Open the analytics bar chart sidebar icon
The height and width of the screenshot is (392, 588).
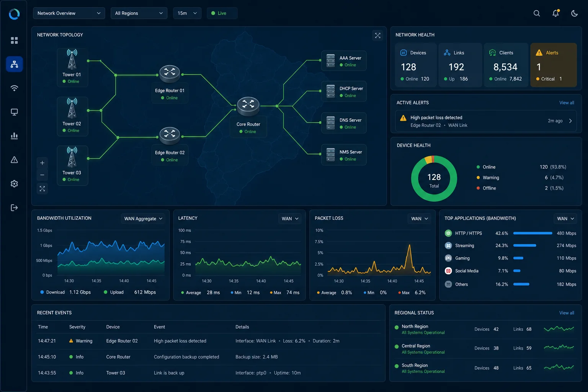click(15, 136)
